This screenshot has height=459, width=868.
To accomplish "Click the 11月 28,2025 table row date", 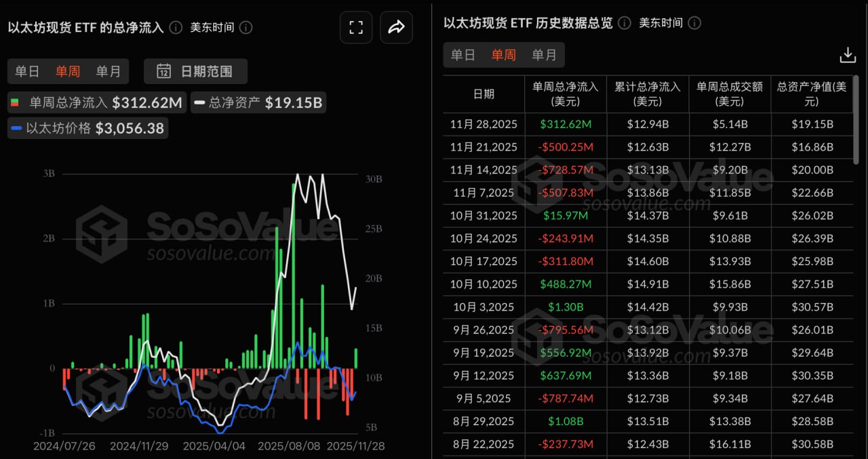I will point(484,124).
